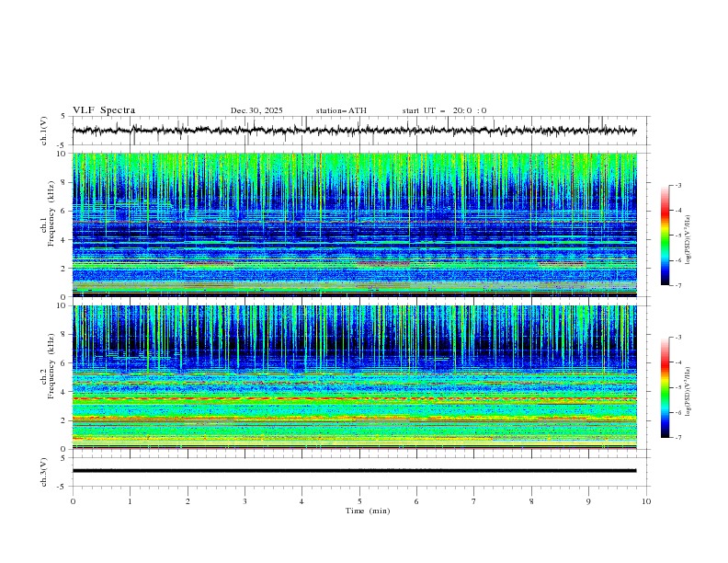The width and height of the screenshot is (728, 563).
Task: Click the "-7" label on ch.2 colorbar
Action: point(678,438)
